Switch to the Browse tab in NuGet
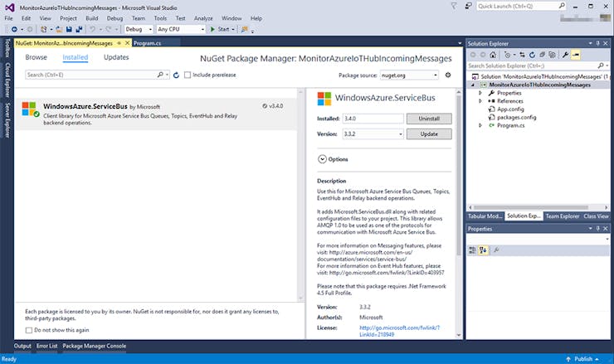This screenshot has height=364, width=614. point(36,57)
